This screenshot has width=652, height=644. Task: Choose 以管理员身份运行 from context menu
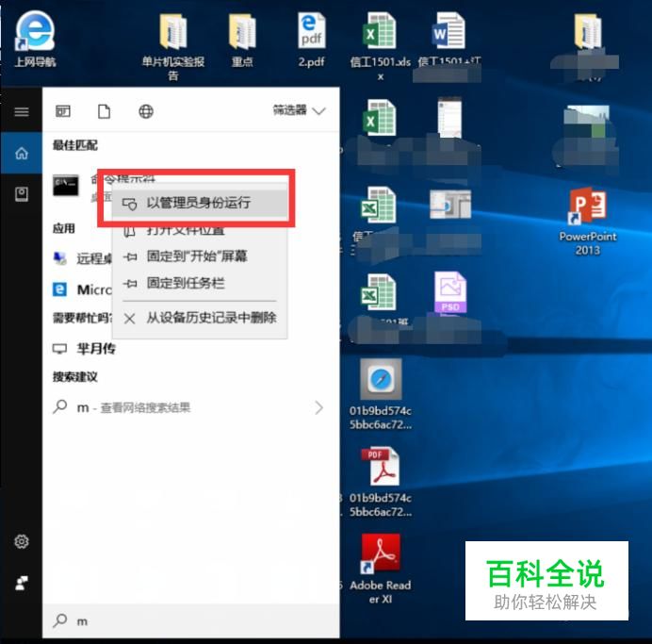(x=200, y=203)
